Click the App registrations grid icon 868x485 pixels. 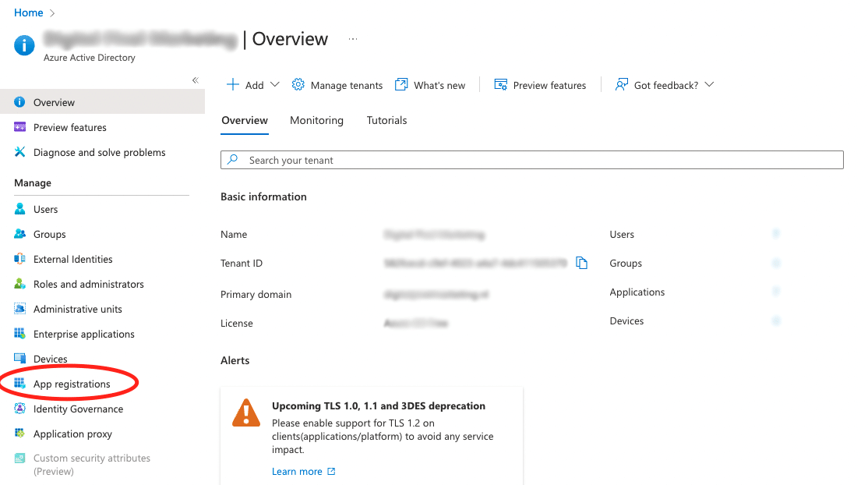pos(19,384)
